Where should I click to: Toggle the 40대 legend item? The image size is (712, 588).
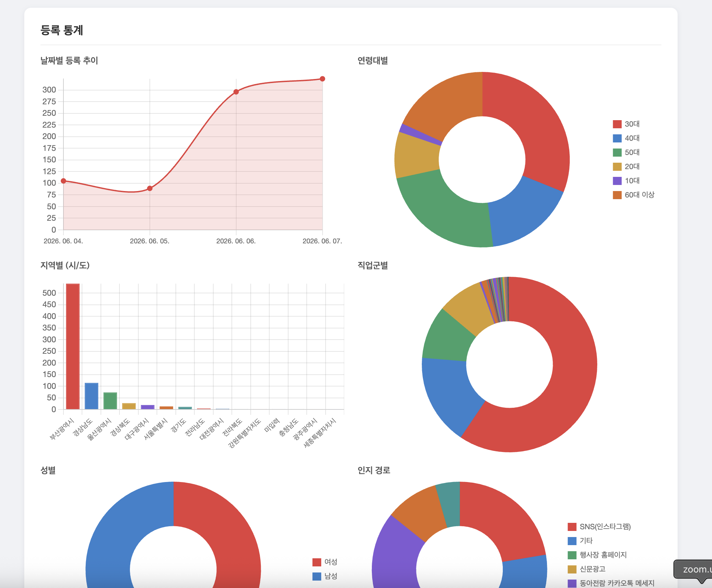tap(626, 138)
